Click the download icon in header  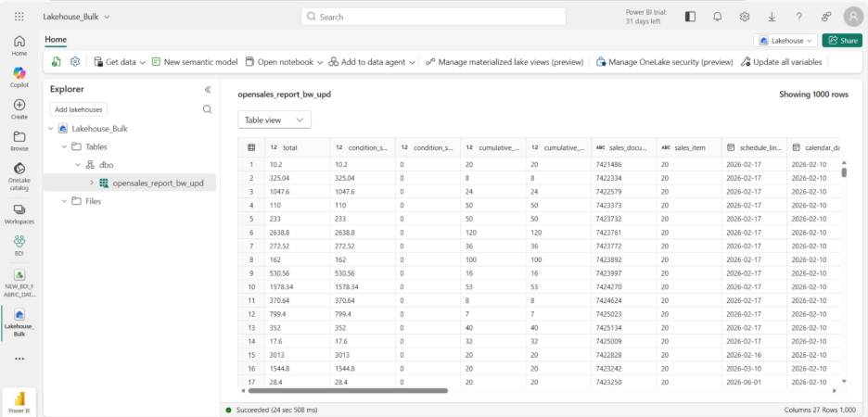click(x=772, y=17)
